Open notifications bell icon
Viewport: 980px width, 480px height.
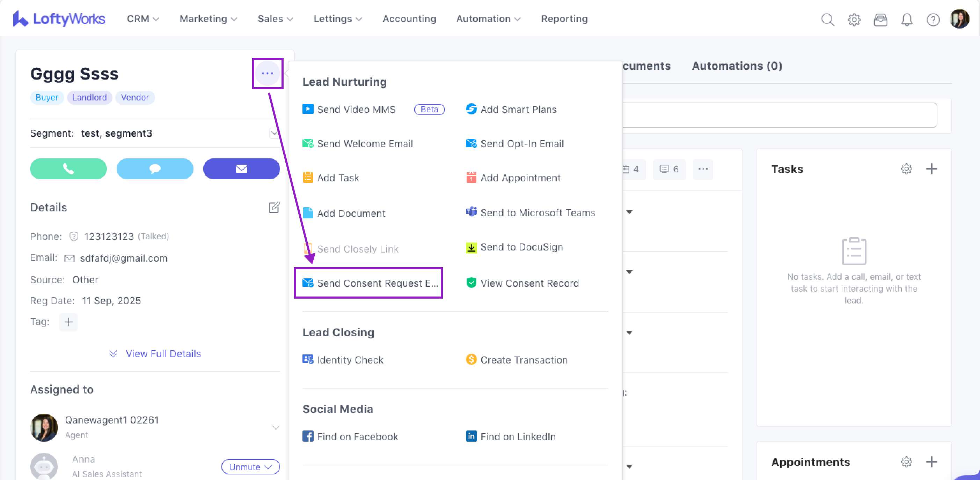pos(907,19)
